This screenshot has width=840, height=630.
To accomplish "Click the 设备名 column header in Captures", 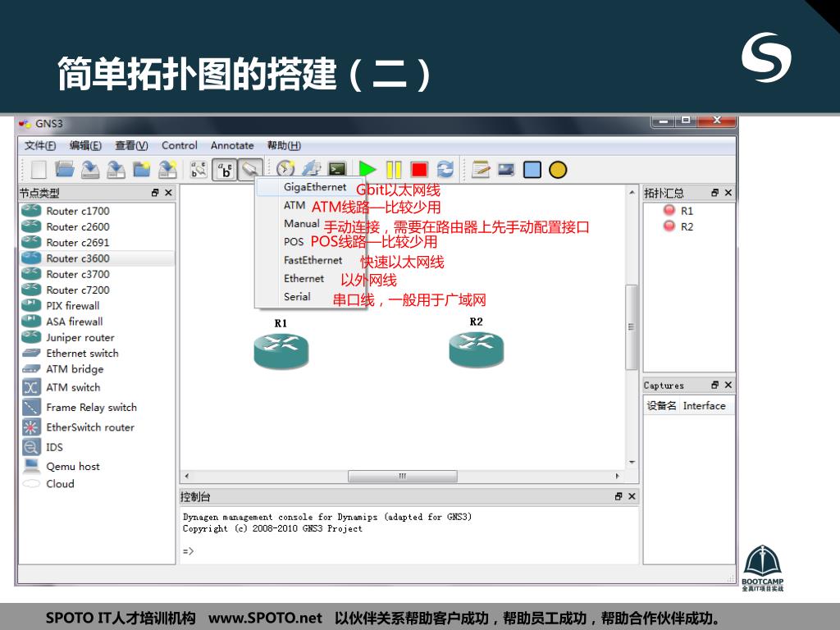I will (662, 405).
